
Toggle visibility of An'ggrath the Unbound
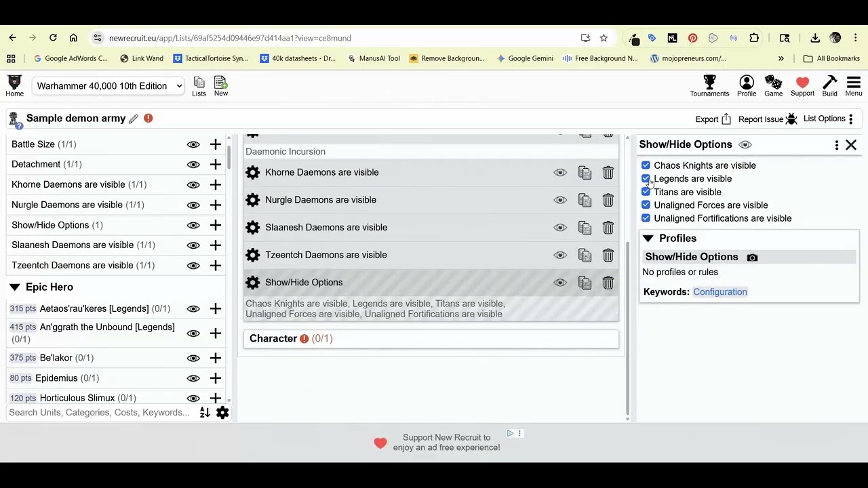click(x=193, y=333)
